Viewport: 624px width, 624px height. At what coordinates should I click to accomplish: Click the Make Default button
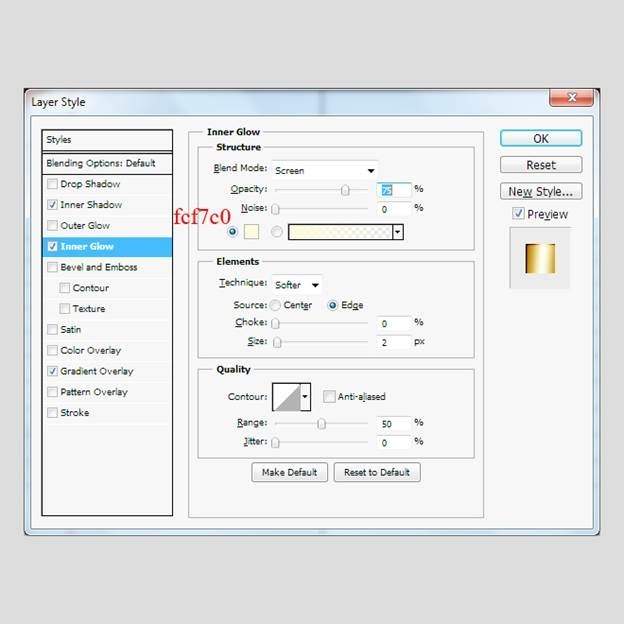(289, 472)
